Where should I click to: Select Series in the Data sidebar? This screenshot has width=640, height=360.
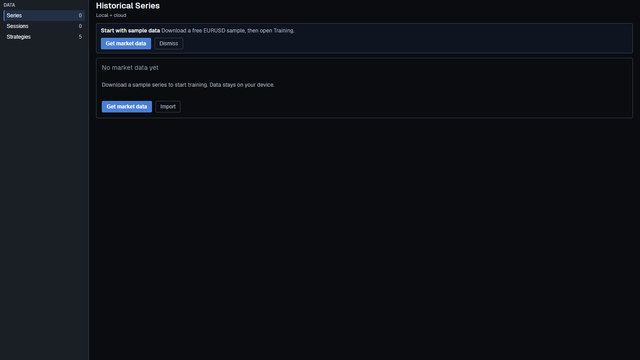click(44, 16)
